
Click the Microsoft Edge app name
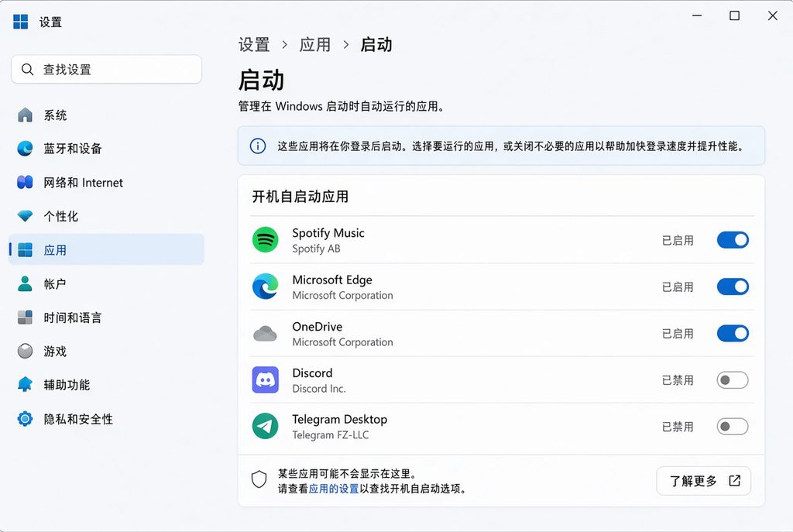pyautogui.click(x=332, y=280)
